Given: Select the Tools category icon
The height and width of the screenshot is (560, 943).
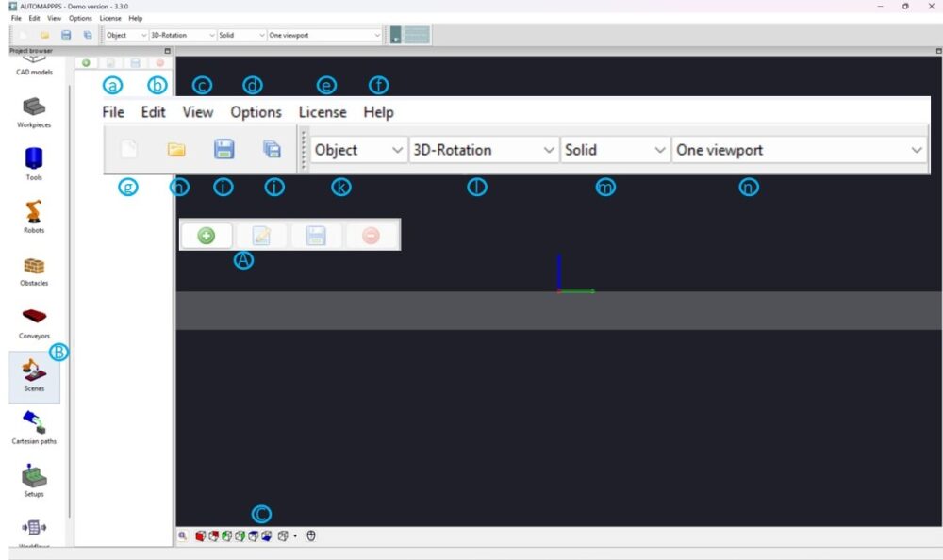Looking at the screenshot, I should [x=33, y=162].
